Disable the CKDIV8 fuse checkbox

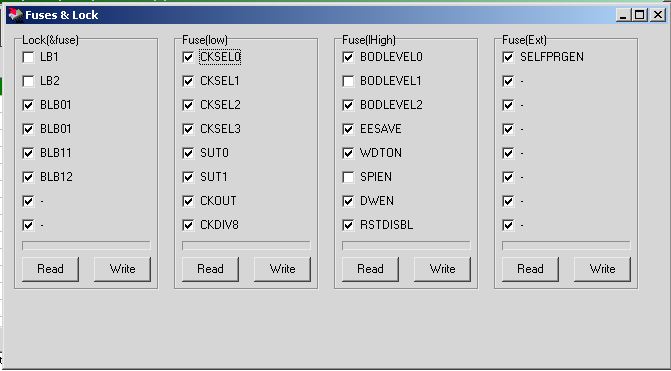[x=188, y=225]
